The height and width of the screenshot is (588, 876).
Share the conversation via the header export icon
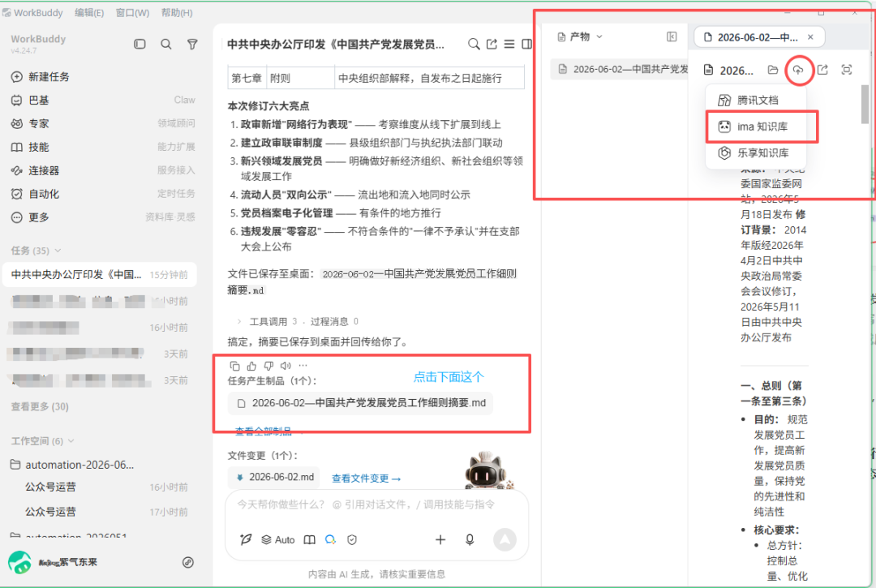[492, 44]
